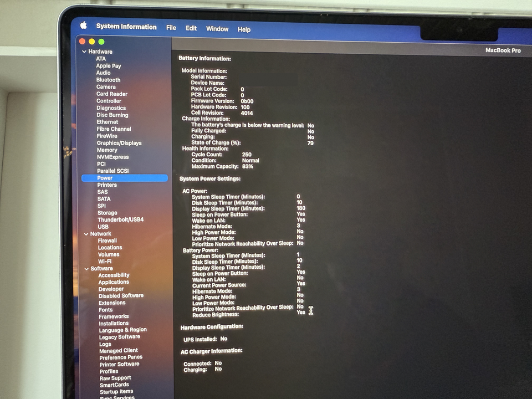Screen dimensions: 532x399
Task: Select Card Reader in the sidebar
Action: tap(111, 94)
